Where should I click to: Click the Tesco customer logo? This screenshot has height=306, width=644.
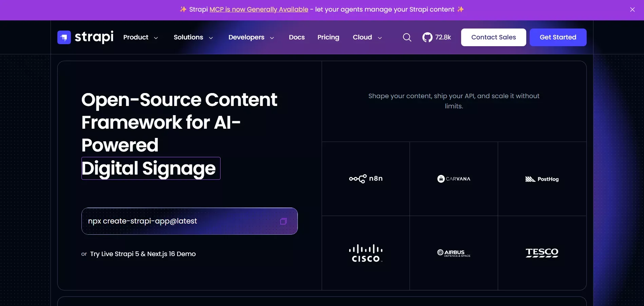542,253
